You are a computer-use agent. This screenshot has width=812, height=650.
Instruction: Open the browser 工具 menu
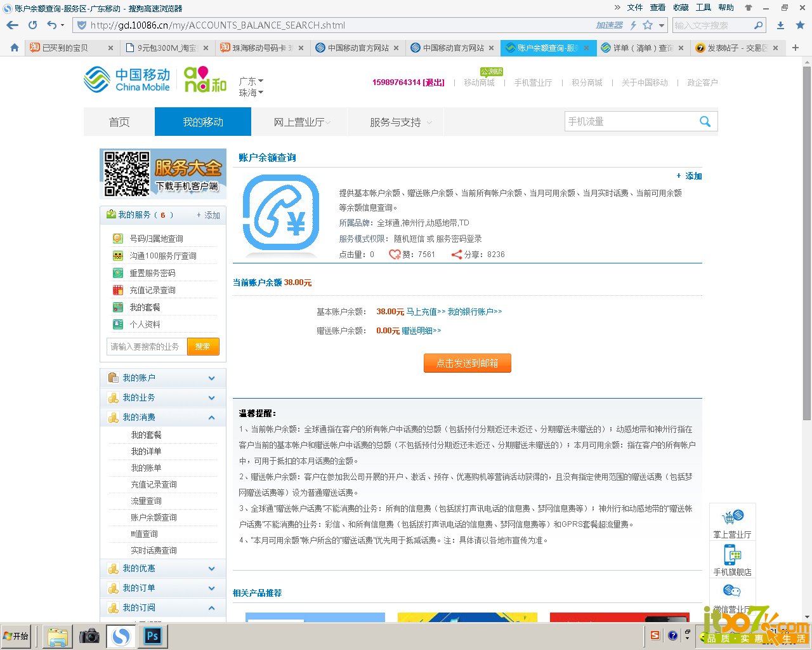[704, 8]
